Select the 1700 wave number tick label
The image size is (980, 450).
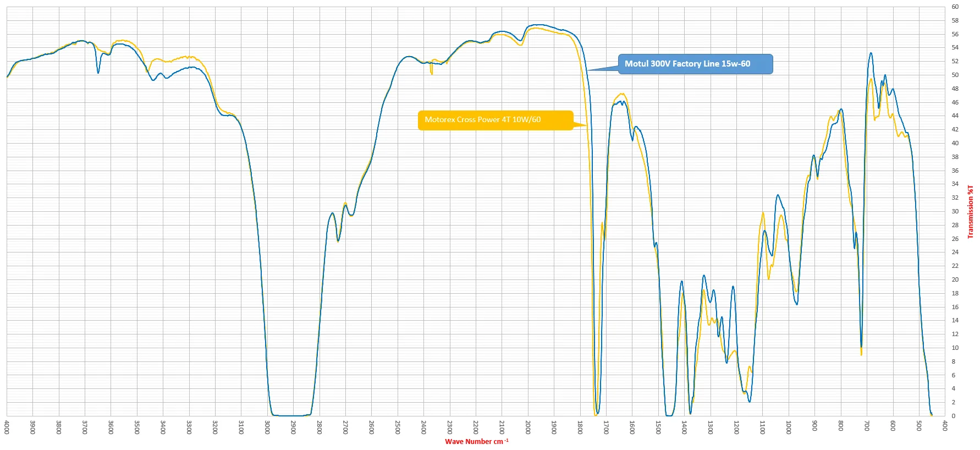pyautogui.click(x=606, y=427)
